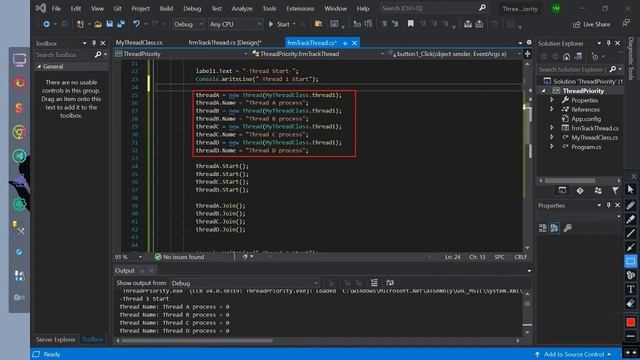Image resolution: width=640 pixels, height=360 pixels.
Task: Toggle auto-hide pin on Properties panel
Action: [609, 205]
